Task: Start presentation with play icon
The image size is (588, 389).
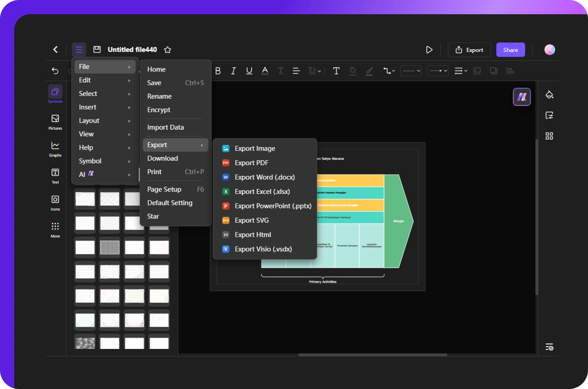Action: tap(429, 50)
